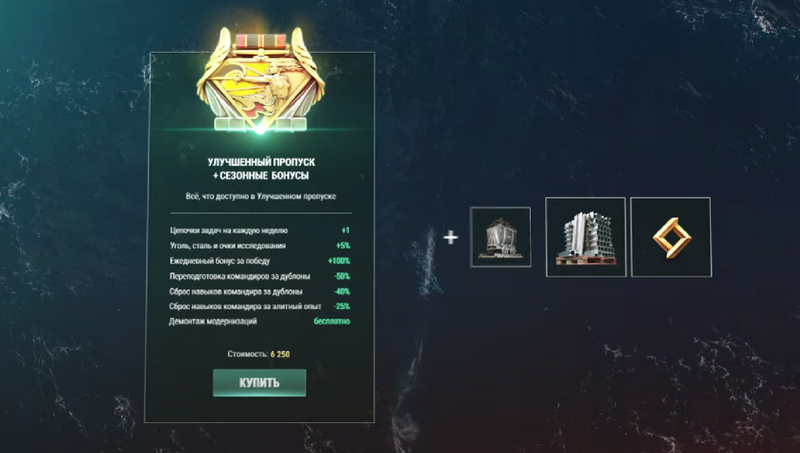Click the 'УЛУЧШЕННЫЙ ПРОПУСК' title
Image resolution: width=800 pixels, height=453 pixels.
pos(261,162)
